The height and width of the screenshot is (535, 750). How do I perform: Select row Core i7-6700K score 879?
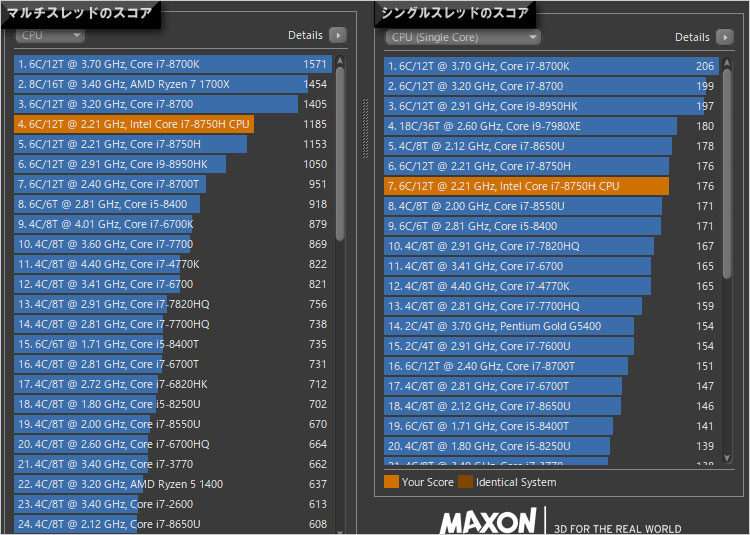(x=173, y=224)
